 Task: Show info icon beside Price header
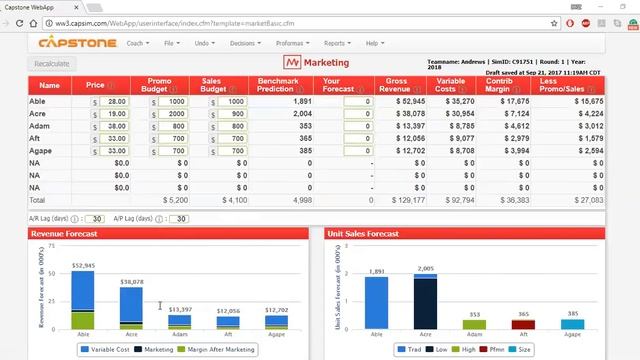point(111,85)
